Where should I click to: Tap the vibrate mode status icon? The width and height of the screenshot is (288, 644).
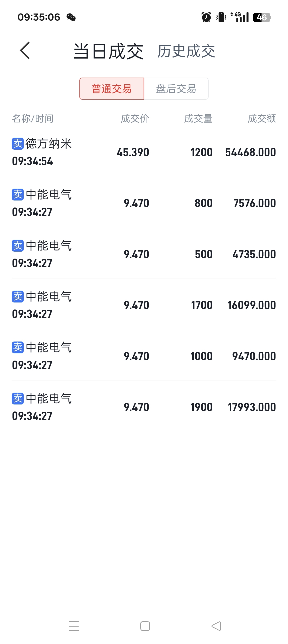(x=221, y=17)
